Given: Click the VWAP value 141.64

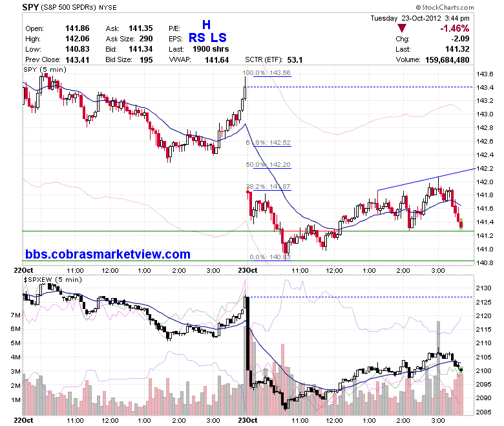Looking at the screenshot, I should (216, 59).
